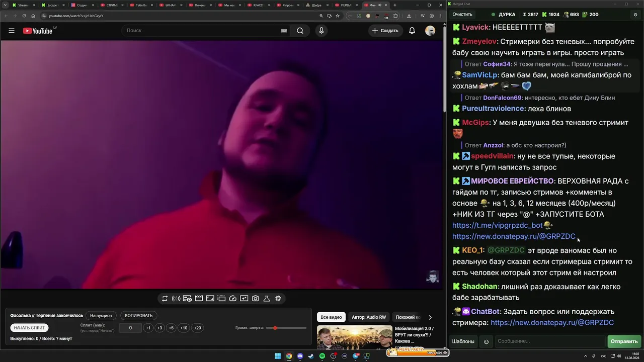Bookmark this page with the star icon
Image resolution: width=644 pixels, height=362 pixels.
pyautogui.click(x=338, y=16)
